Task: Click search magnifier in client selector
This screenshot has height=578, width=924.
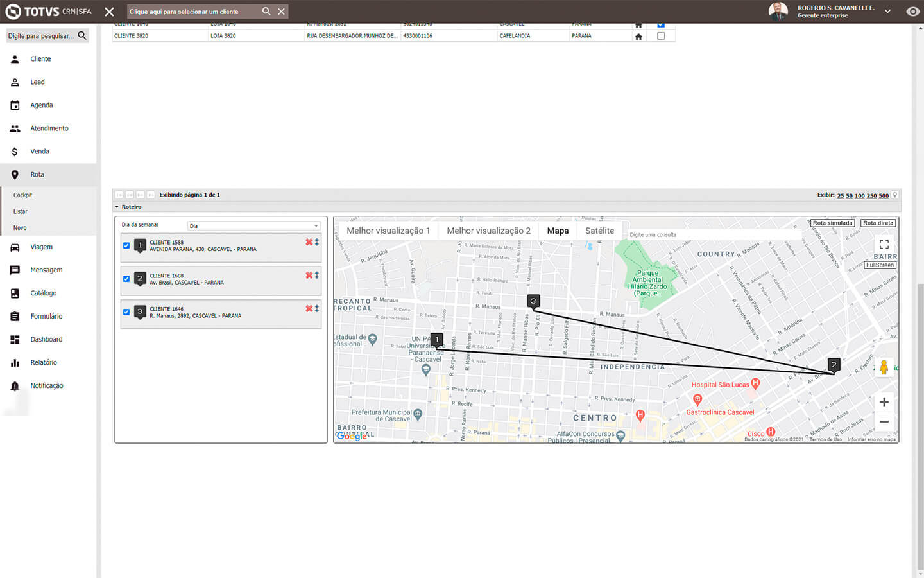Action: (x=266, y=12)
